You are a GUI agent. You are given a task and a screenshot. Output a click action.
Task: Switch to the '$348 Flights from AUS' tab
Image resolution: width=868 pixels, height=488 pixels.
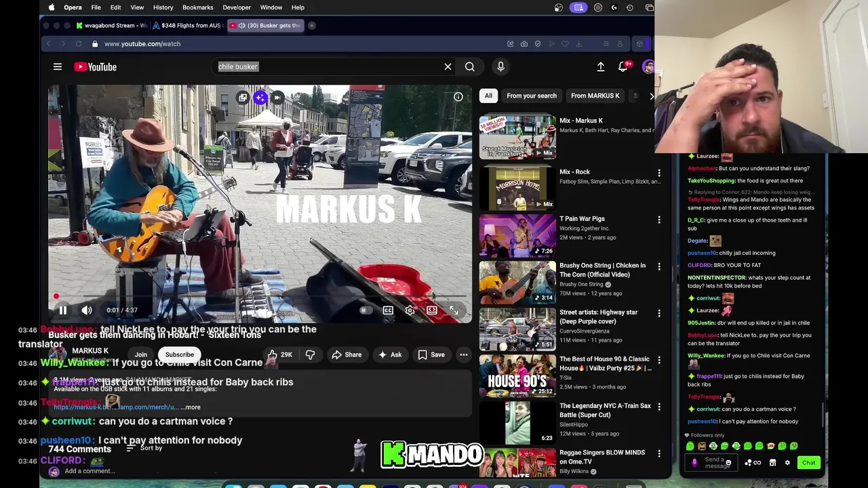click(x=188, y=26)
